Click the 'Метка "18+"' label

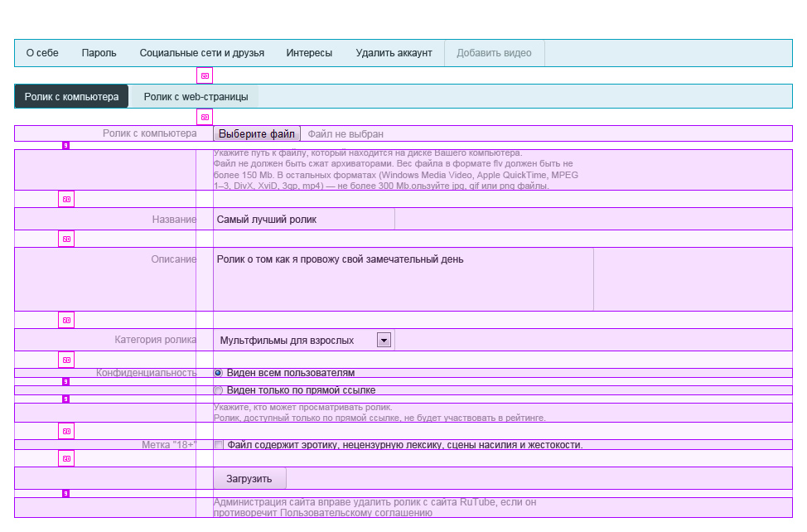point(169,445)
